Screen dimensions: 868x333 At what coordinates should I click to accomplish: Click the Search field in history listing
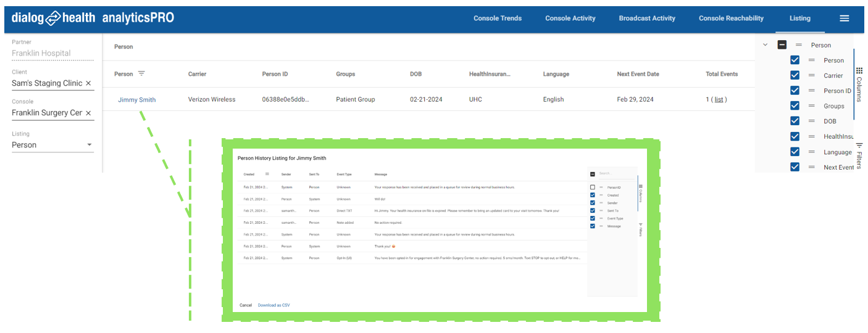pos(616,174)
